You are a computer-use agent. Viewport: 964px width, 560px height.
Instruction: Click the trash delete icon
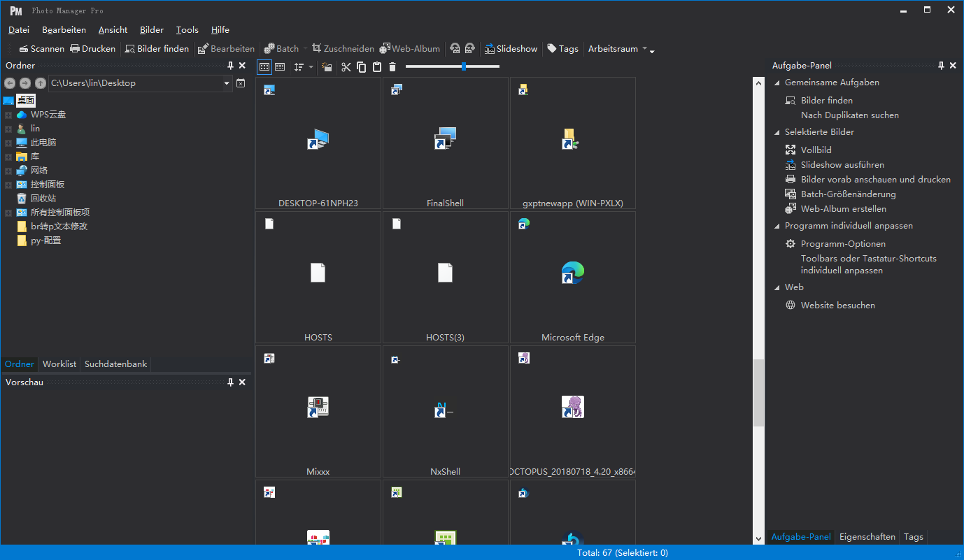pyautogui.click(x=392, y=67)
